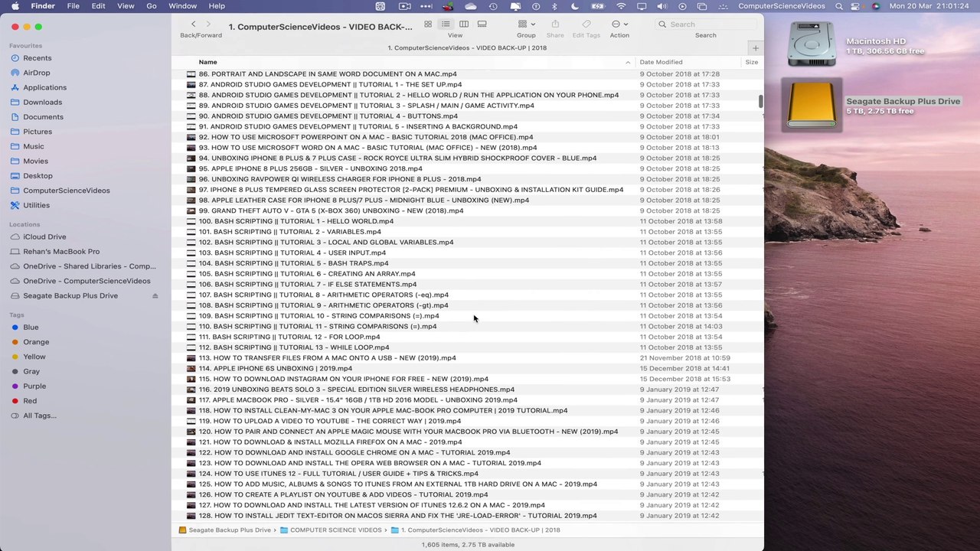The width and height of the screenshot is (980, 551).
Task: Click the Wi-Fi status icon
Action: point(621,6)
